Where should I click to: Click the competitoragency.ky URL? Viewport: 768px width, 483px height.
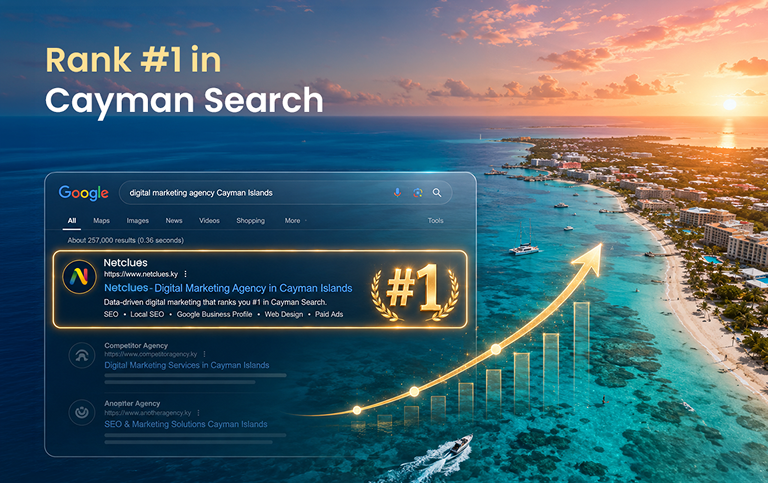click(x=151, y=354)
